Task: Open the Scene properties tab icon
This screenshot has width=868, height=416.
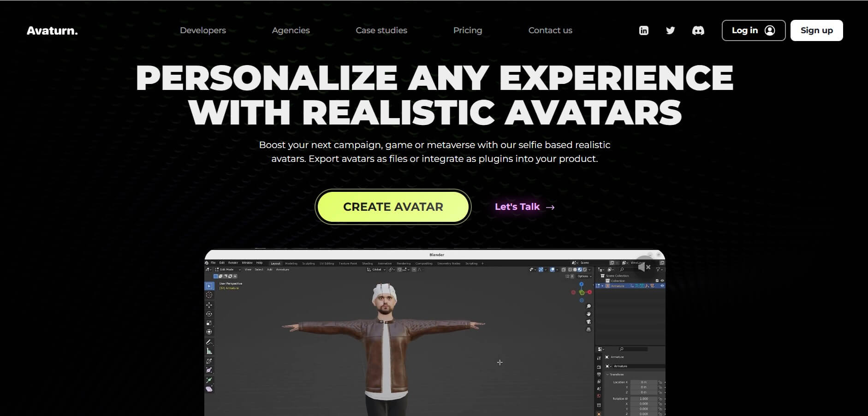Action: 599,388
